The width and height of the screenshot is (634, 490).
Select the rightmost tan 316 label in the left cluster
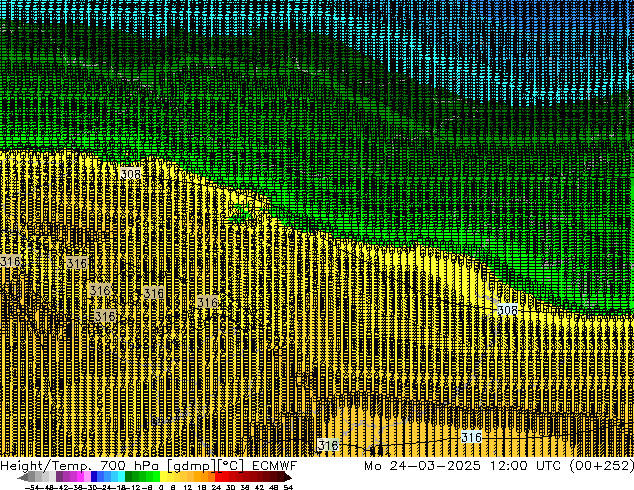pos(207,302)
